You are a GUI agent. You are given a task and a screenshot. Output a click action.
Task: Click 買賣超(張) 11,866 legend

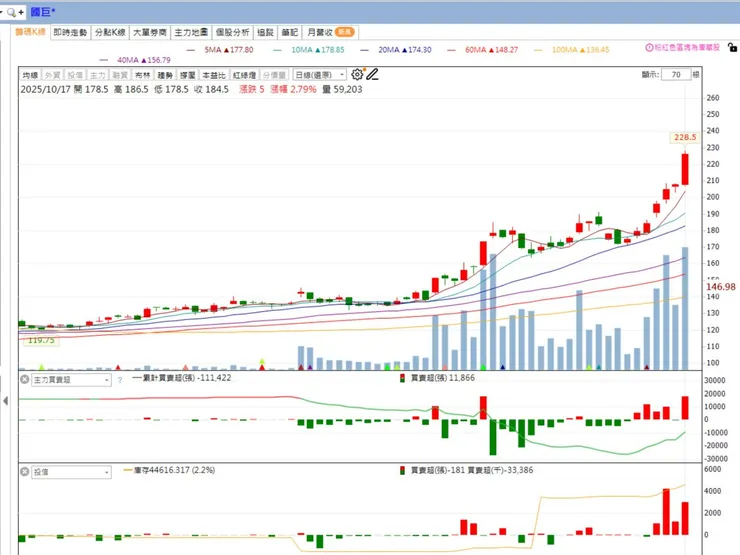(437, 378)
